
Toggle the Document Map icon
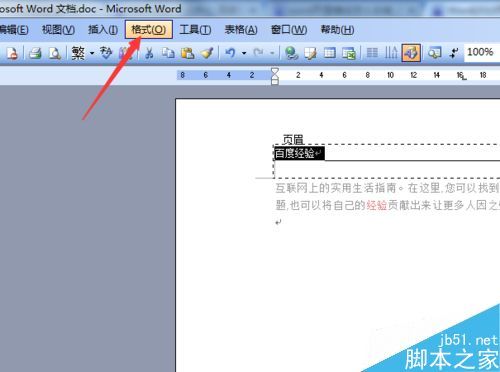pos(435,53)
